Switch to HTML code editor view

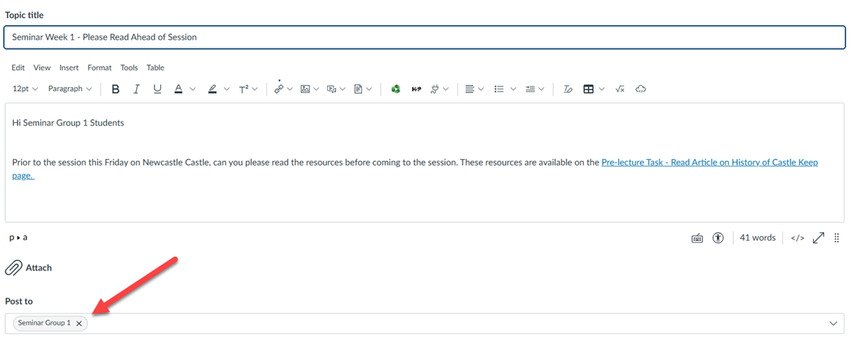tap(798, 238)
